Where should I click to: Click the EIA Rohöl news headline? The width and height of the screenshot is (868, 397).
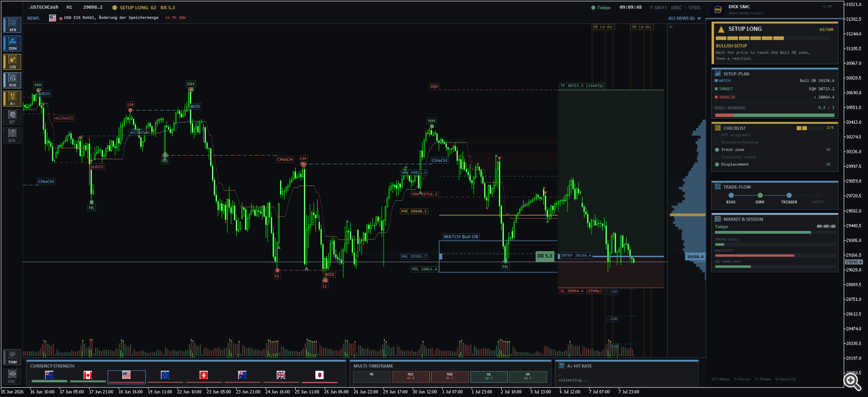pyautogui.click(x=112, y=19)
